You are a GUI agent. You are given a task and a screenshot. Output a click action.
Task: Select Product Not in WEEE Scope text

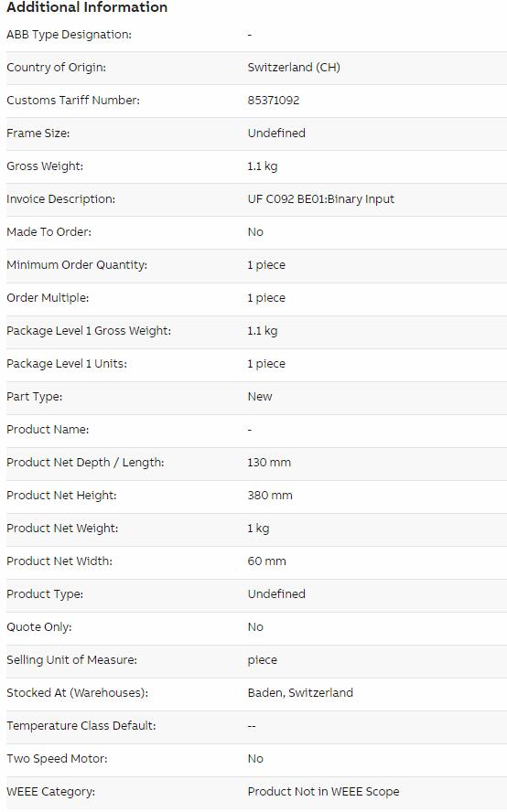323,791
